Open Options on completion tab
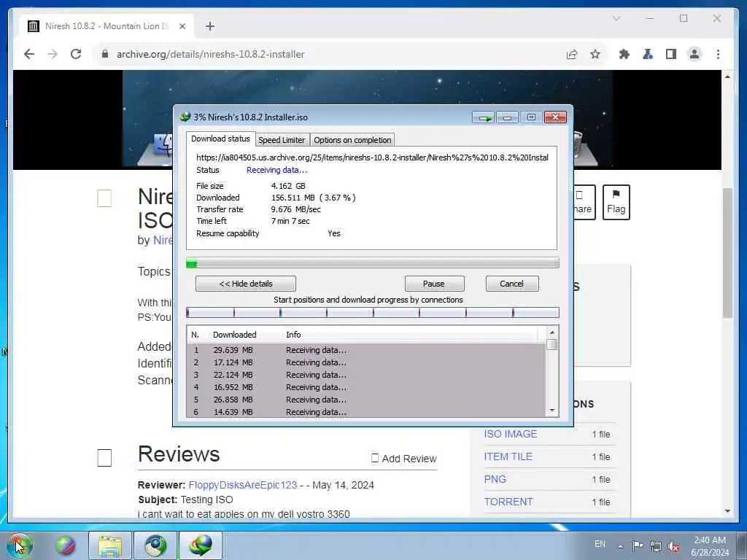This screenshot has width=747, height=560. coord(352,140)
